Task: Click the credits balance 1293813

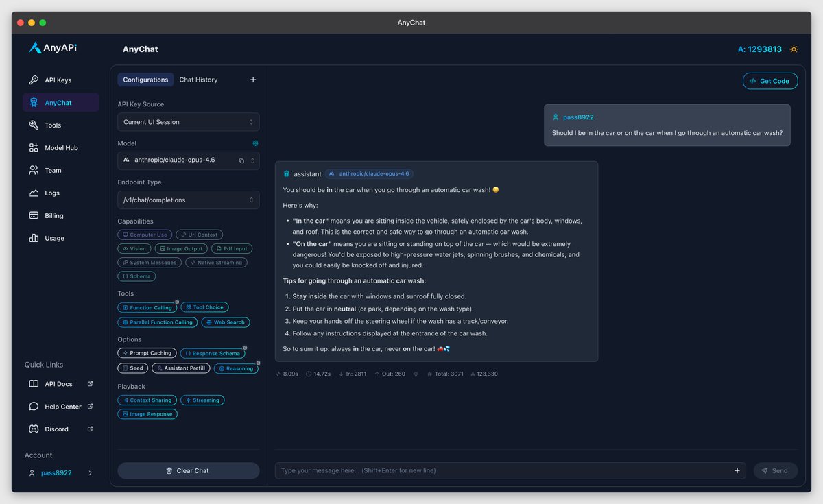Action: (x=760, y=49)
